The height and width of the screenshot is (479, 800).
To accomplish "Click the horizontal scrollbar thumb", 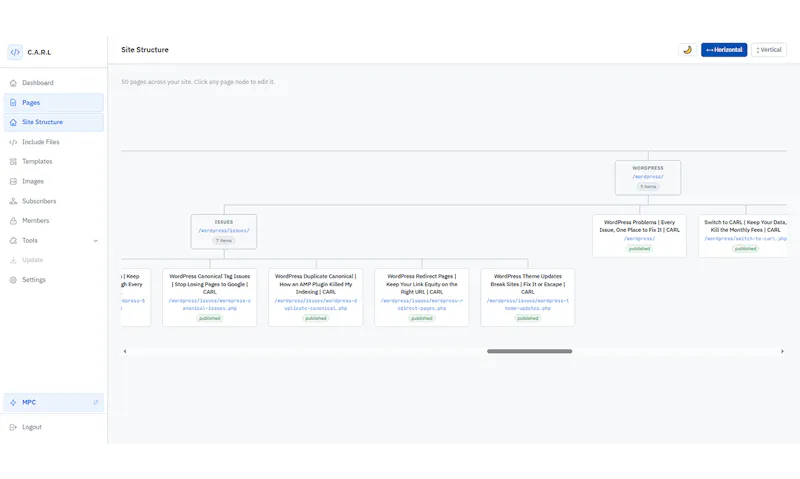I will 530,351.
